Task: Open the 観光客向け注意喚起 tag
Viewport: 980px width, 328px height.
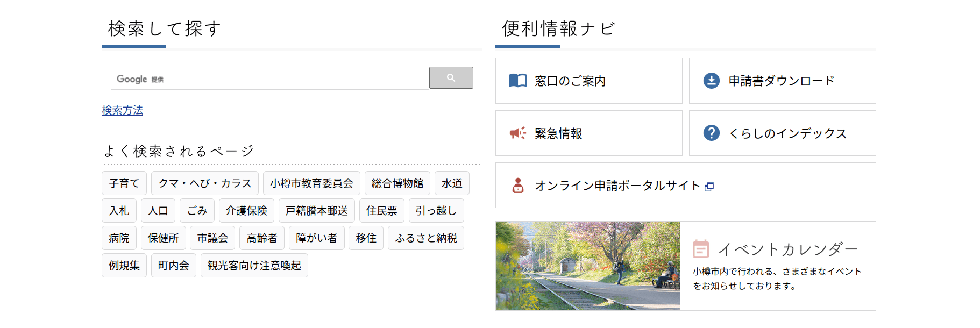Action: coord(254,266)
